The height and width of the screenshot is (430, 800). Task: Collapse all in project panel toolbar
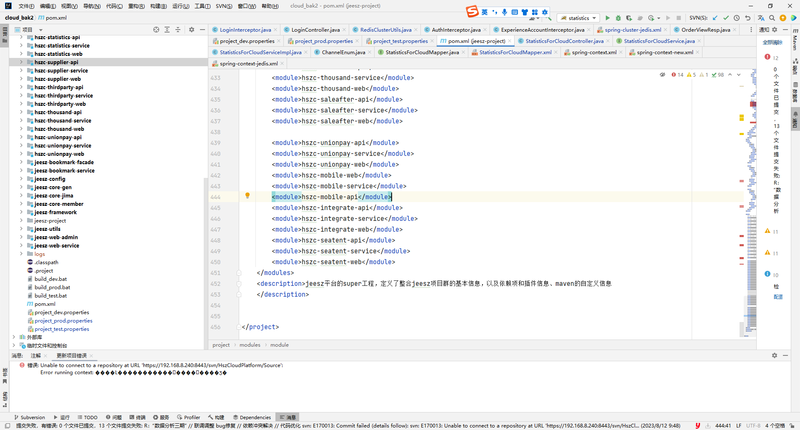click(x=178, y=30)
